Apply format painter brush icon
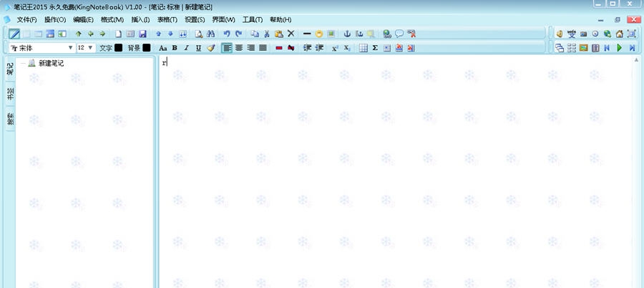Viewport: 644px width, 288px height. click(210, 48)
